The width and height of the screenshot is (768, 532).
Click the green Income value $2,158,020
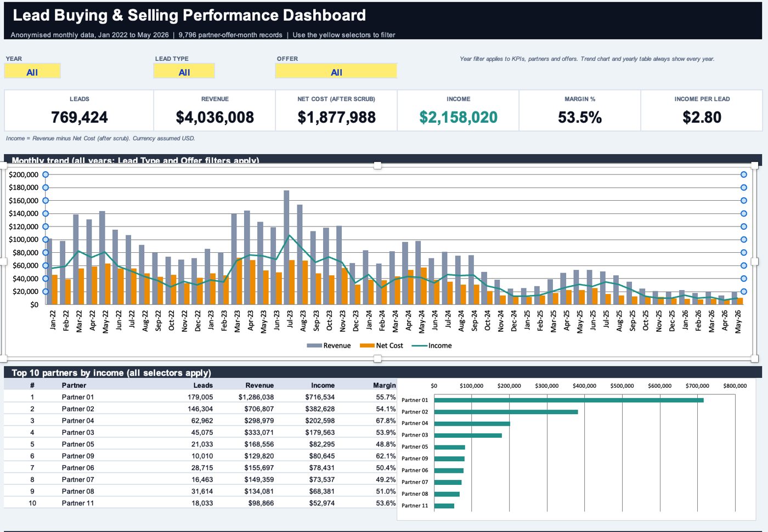459,117
